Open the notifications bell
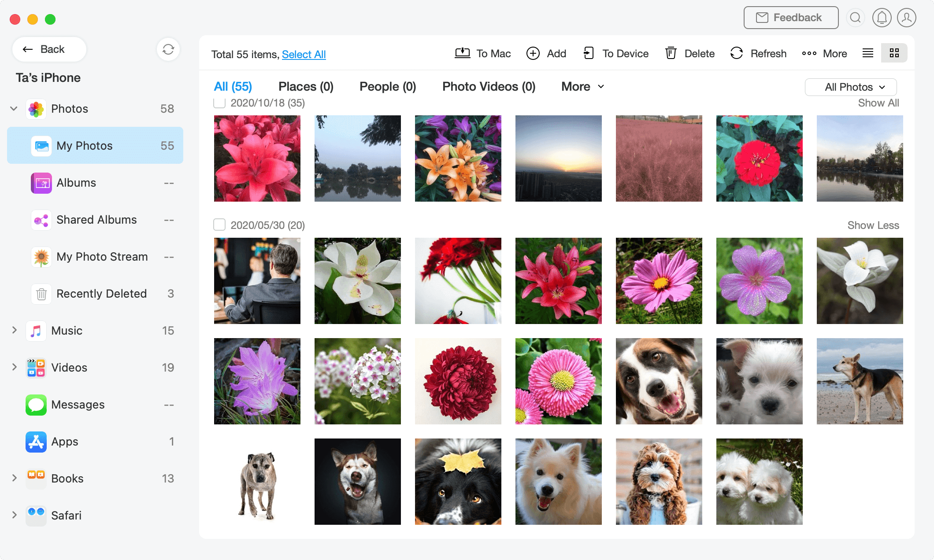934x560 pixels. coord(882,18)
